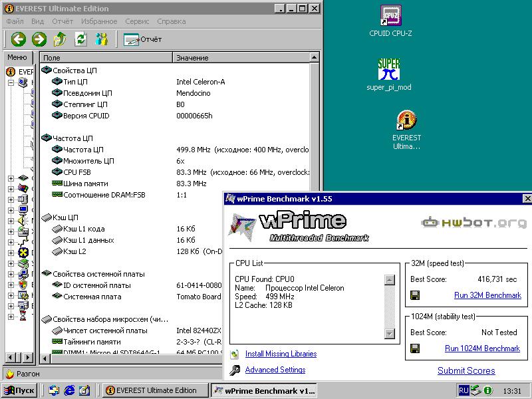Switch to the Меню tab
Viewport: 532px width, 399px height.
tap(17, 57)
